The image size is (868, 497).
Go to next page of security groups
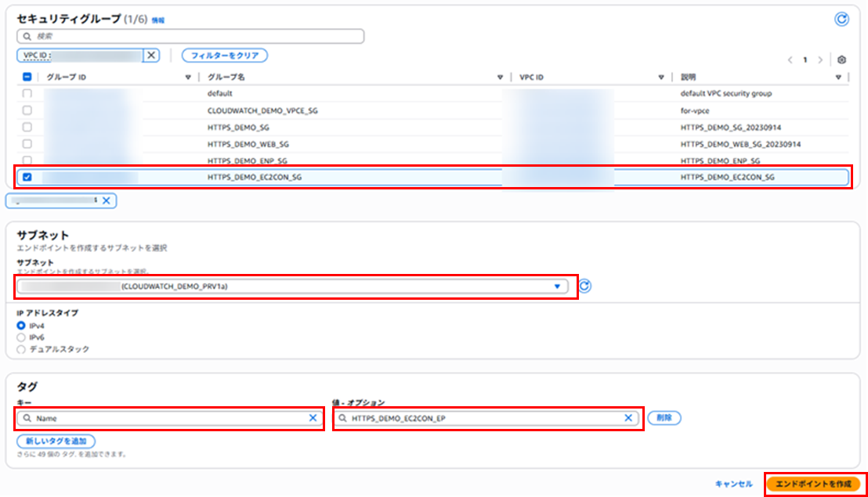pos(820,59)
